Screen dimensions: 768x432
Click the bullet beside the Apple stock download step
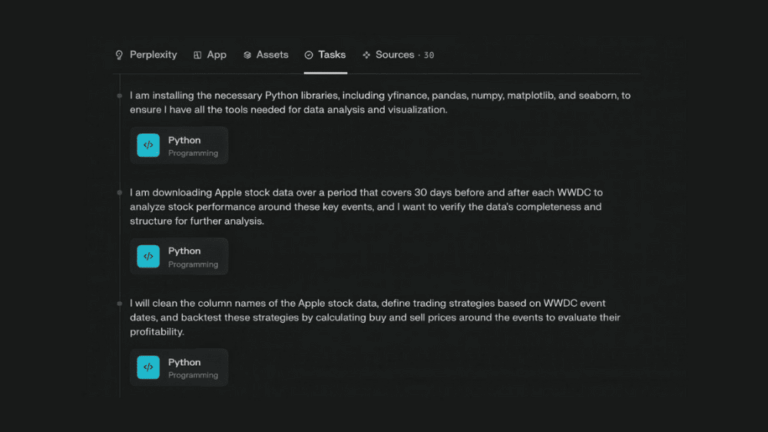coord(120,192)
